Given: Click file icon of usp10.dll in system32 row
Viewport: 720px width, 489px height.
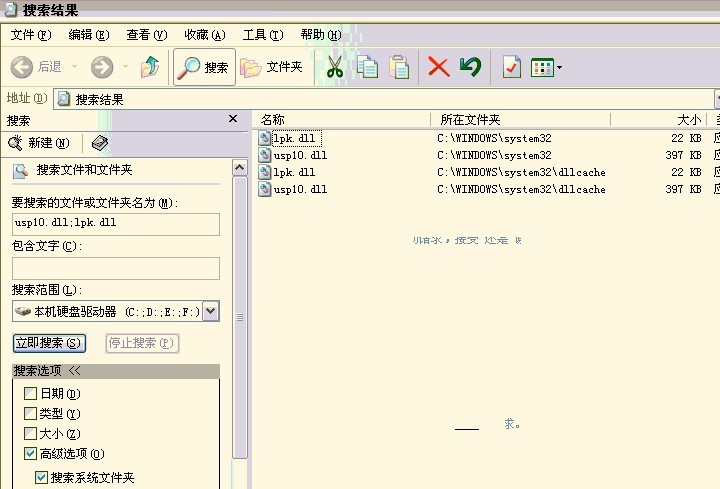Looking at the screenshot, I should point(264,155).
